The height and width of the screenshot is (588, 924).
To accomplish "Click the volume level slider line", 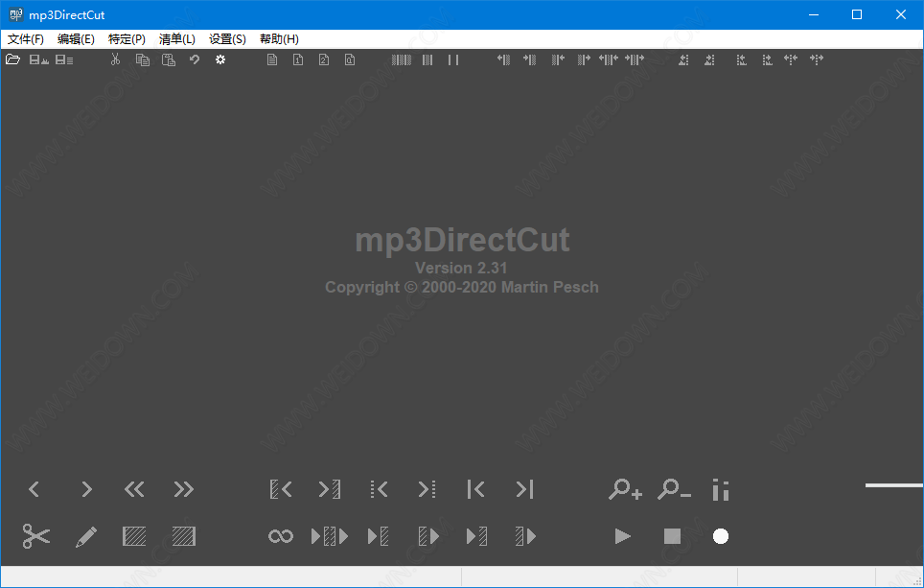I will (893, 485).
